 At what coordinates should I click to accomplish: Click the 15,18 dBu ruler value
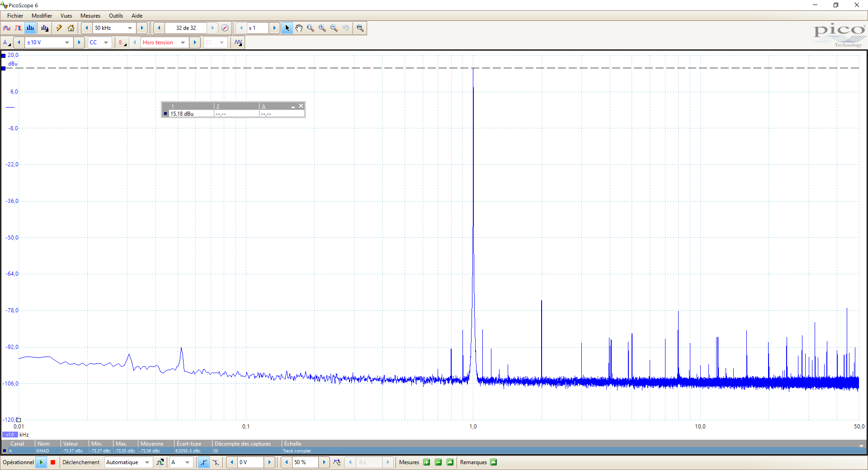coord(182,114)
